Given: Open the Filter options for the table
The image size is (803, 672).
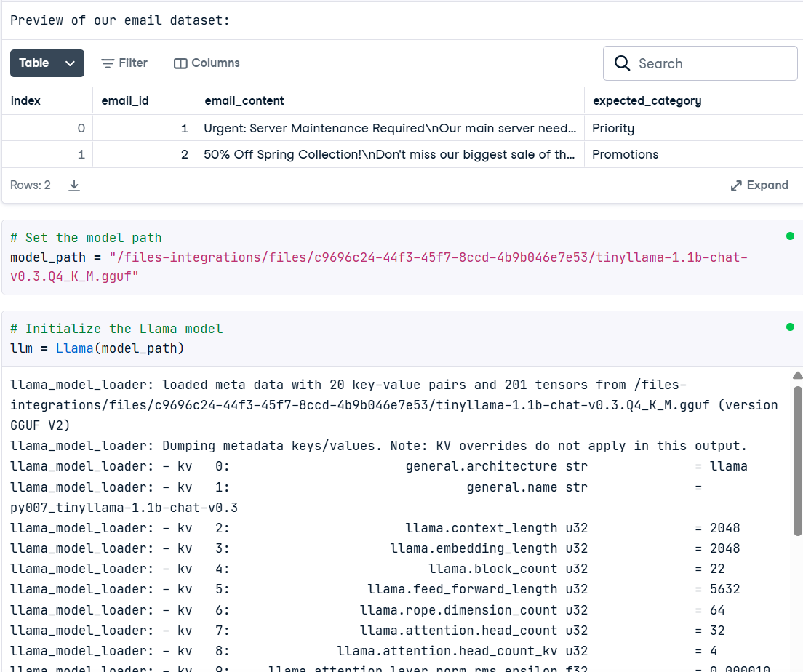Looking at the screenshot, I should point(124,63).
